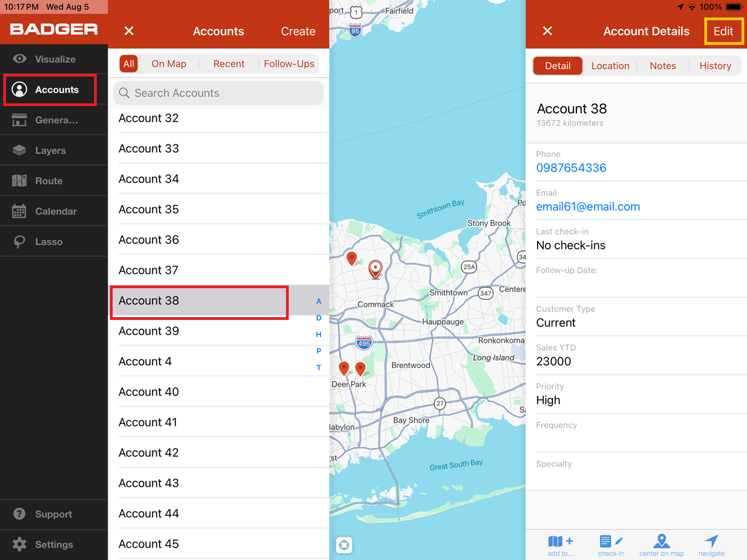The height and width of the screenshot is (560, 747).
Task: Open the Layers stack icon
Action: click(x=20, y=150)
